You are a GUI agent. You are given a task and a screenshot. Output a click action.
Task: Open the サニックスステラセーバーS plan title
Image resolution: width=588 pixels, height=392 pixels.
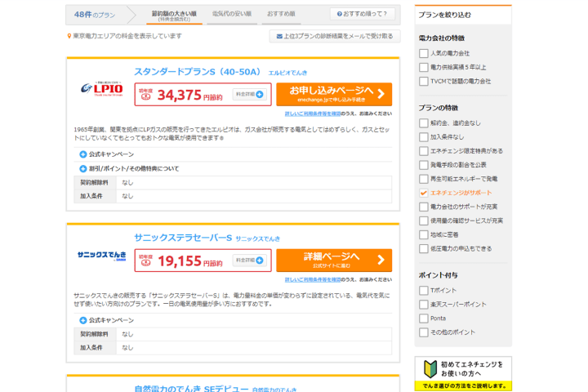(183, 238)
